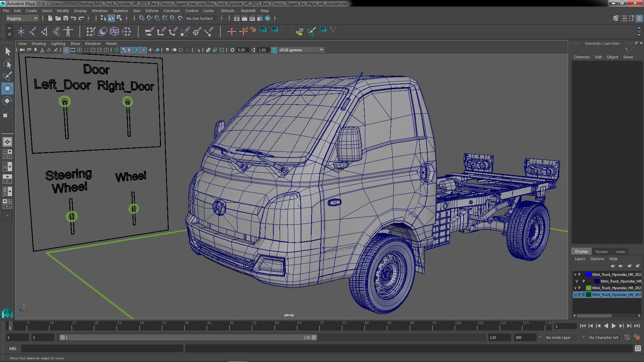Click the MEL command line input field
Viewport: 644px width, 362px height.
(x=102, y=349)
